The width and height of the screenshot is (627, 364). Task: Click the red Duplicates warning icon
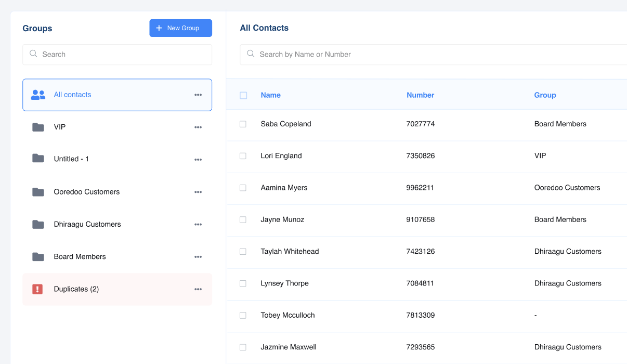click(x=37, y=289)
